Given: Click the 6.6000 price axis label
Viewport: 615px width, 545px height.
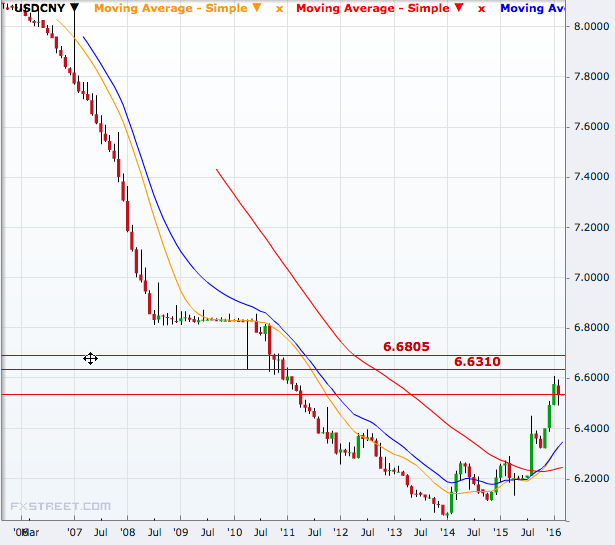Looking at the screenshot, I should coord(591,378).
